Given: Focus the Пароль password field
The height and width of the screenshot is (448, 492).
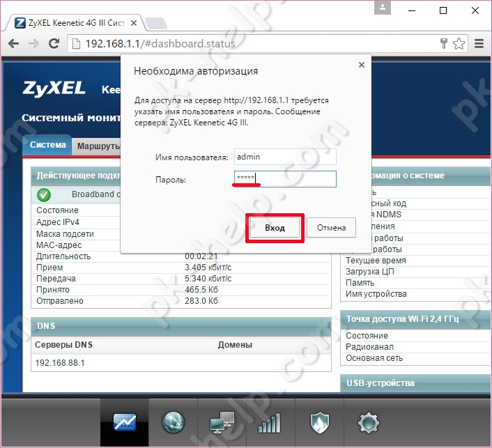Looking at the screenshot, I should pos(285,179).
